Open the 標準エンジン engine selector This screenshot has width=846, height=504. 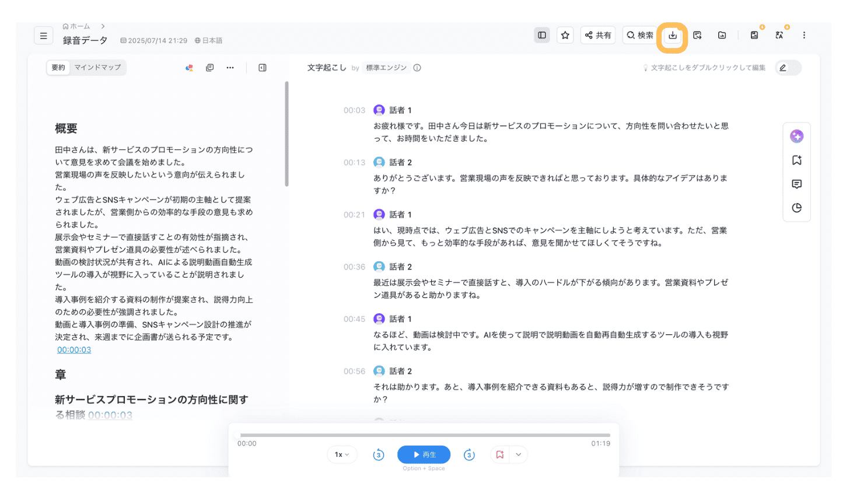pyautogui.click(x=386, y=68)
